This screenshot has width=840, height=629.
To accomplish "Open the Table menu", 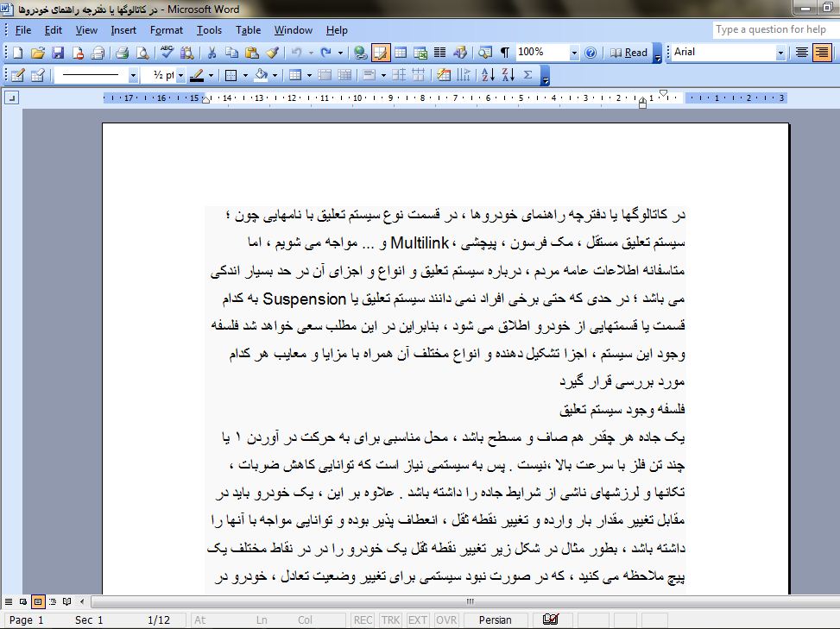I will click(x=248, y=30).
